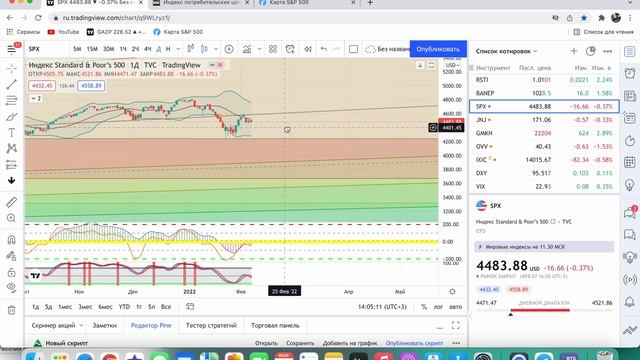Open chart time axis settings gear
640x360 pixels.
452,291
